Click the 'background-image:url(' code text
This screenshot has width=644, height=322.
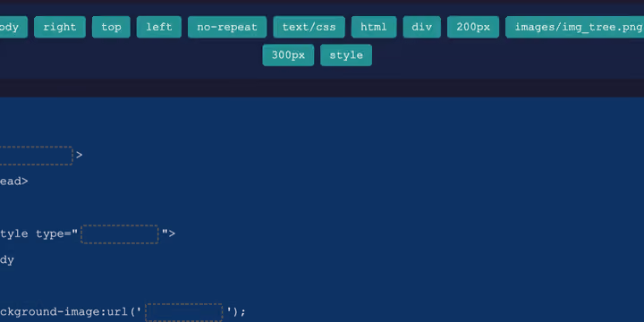71,312
